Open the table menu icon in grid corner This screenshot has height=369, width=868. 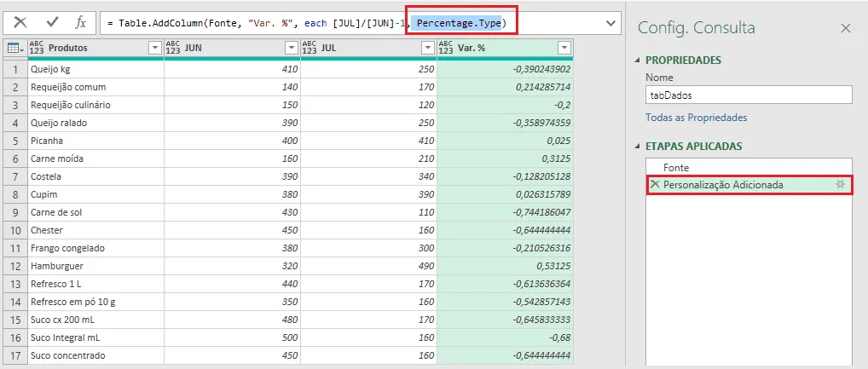(15, 49)
